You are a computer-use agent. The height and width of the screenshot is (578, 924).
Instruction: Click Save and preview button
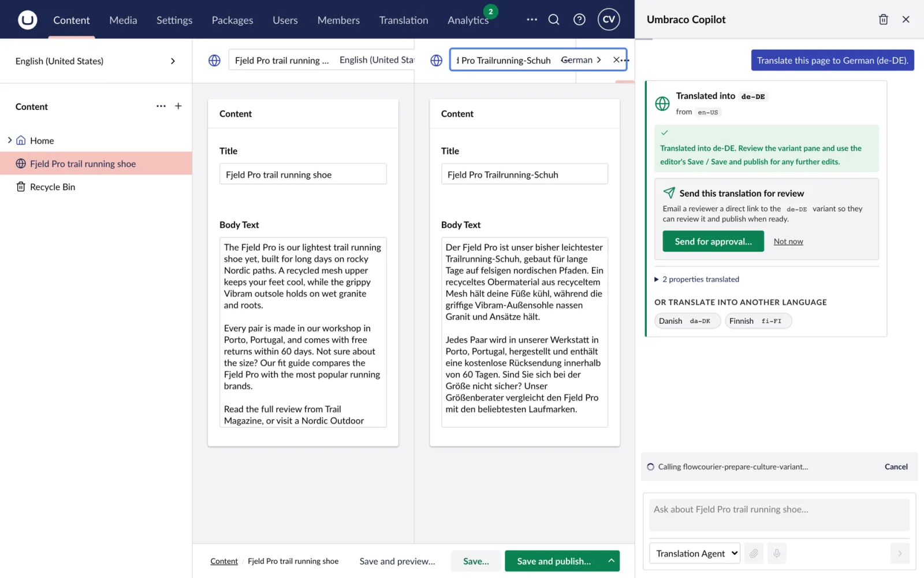point(397,561)
